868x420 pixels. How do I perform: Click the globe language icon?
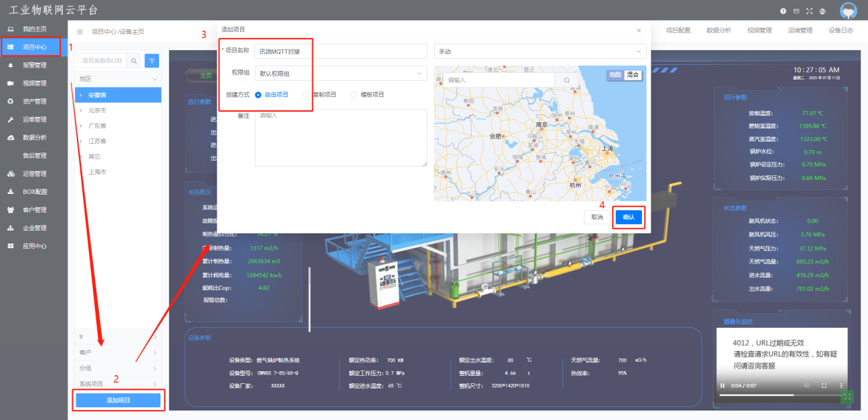pos(823,11)
